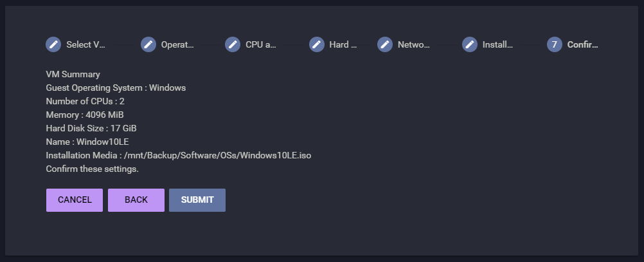
Task: Click the pencil icon beside Hard Disk step
Action: 317,44
